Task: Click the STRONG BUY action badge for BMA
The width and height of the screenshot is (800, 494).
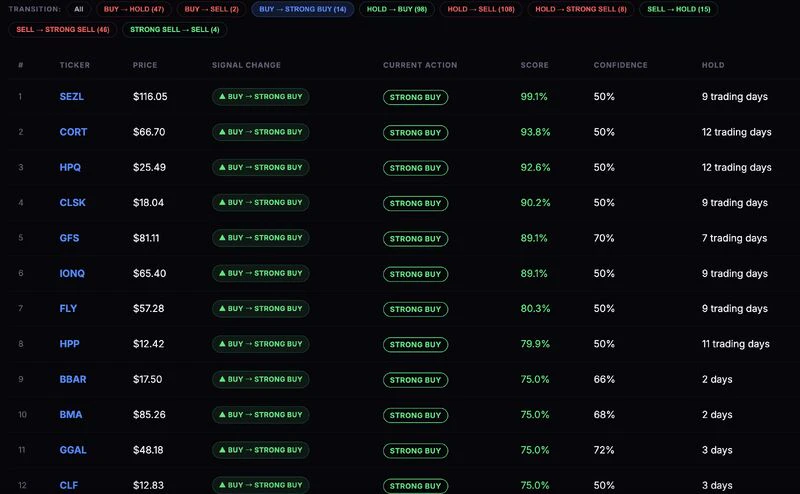Action: [415, 415]
